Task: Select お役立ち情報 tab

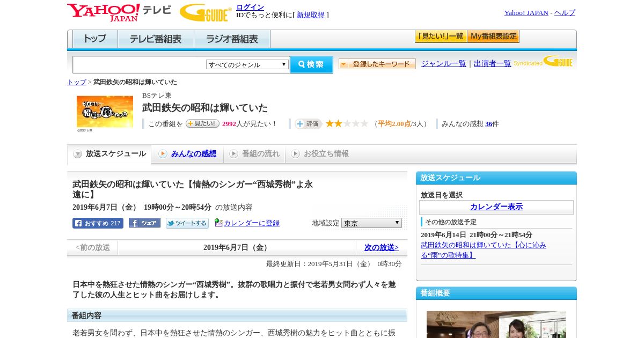Action: (320, 154)
